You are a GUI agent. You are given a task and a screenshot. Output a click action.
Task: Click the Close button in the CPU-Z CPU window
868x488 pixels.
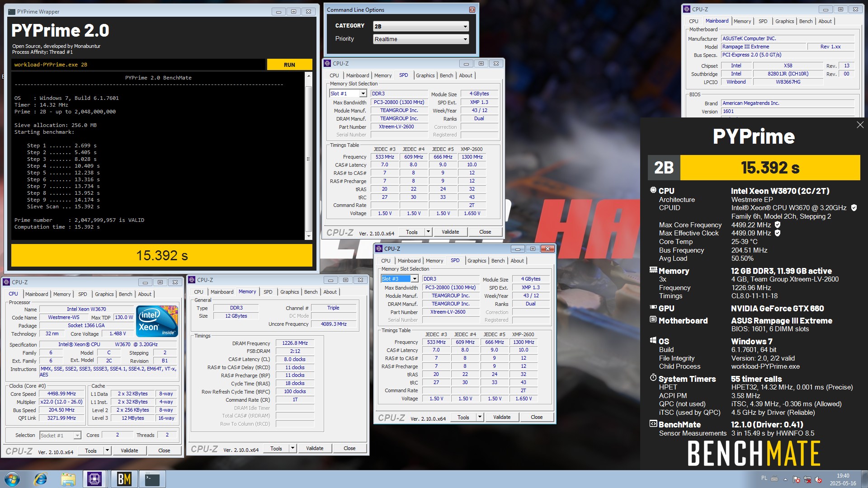pyautogui.click(x=164, y=450)
